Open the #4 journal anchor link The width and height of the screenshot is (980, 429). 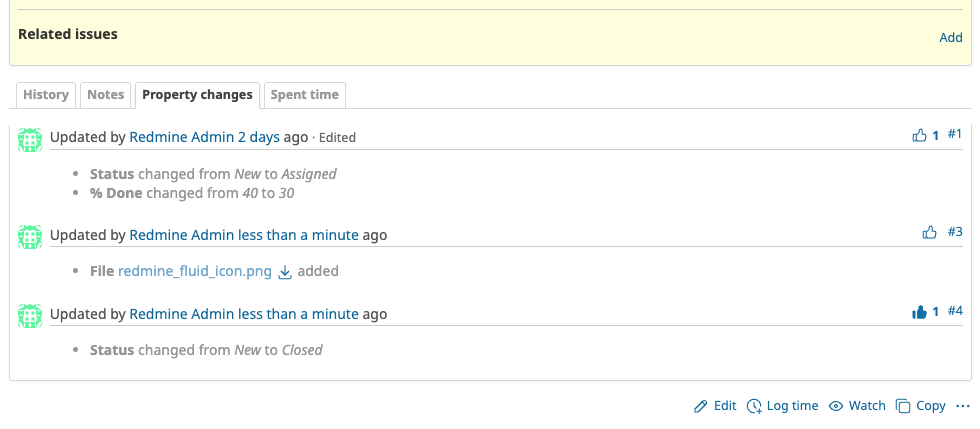pyautogui.click(x=954, y=311)
